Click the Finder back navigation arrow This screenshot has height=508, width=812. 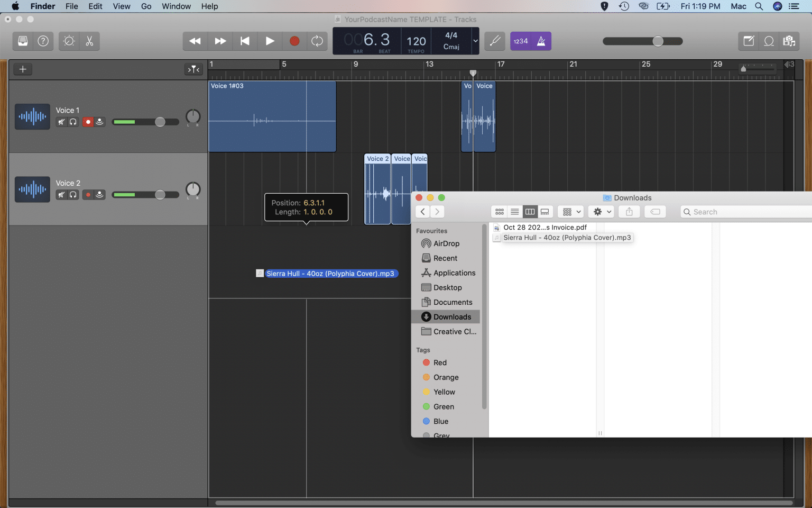pos(422,212)
